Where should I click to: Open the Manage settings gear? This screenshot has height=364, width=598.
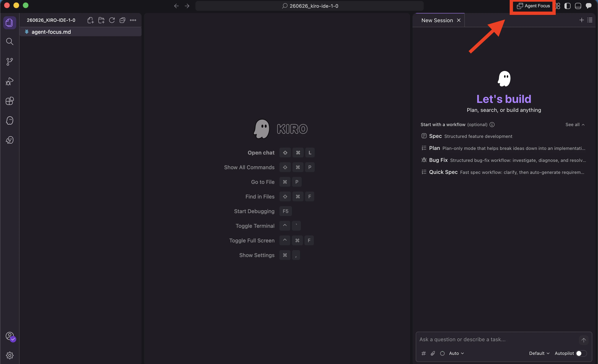click(x=10, y=355)
